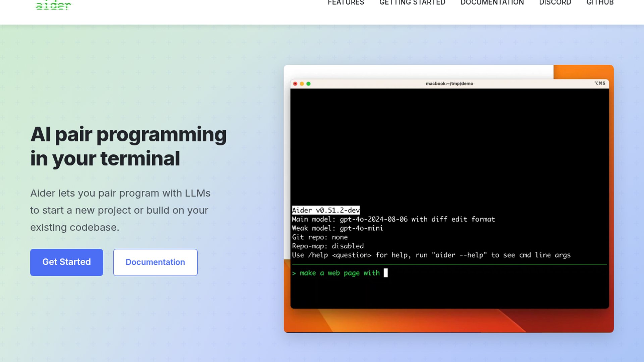
Task: Open Documentation in top navigation
Action: (492, 3)
